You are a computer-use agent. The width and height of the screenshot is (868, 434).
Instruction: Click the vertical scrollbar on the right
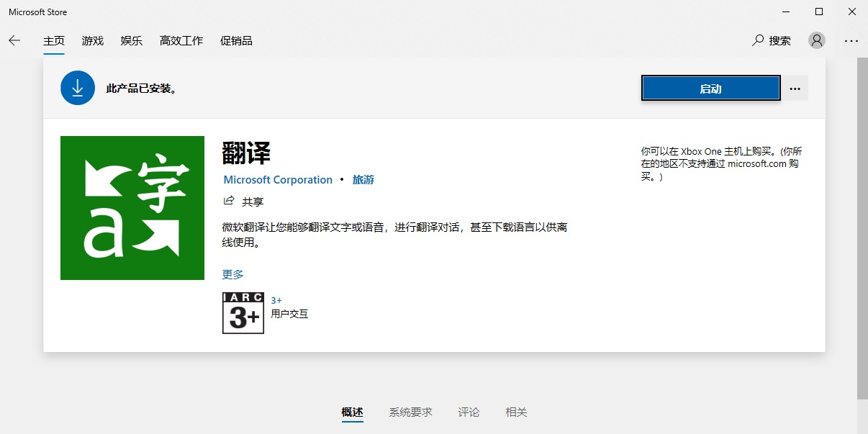[x=862, y=228]
